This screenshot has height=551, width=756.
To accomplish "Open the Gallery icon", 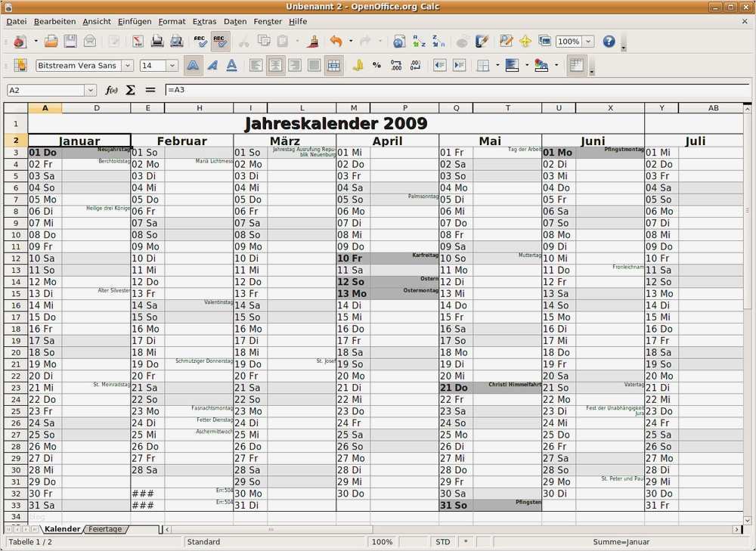I will click(x=544, y=42).
